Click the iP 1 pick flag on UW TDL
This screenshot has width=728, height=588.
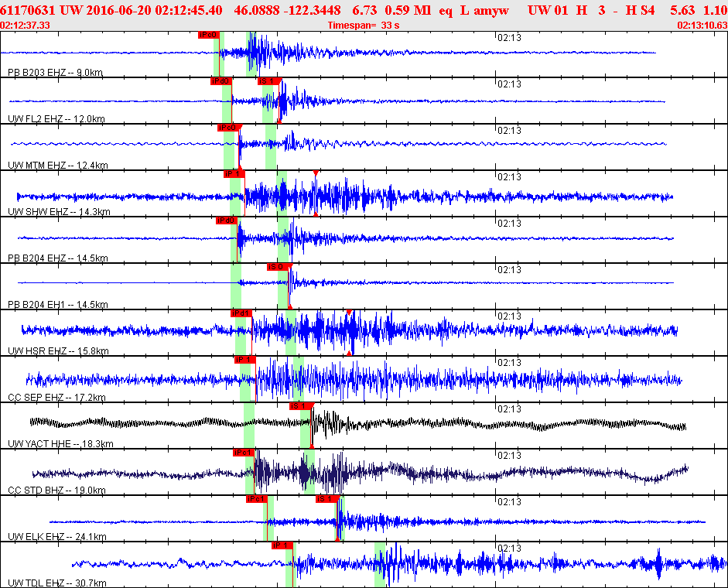(x=282, y=545)
